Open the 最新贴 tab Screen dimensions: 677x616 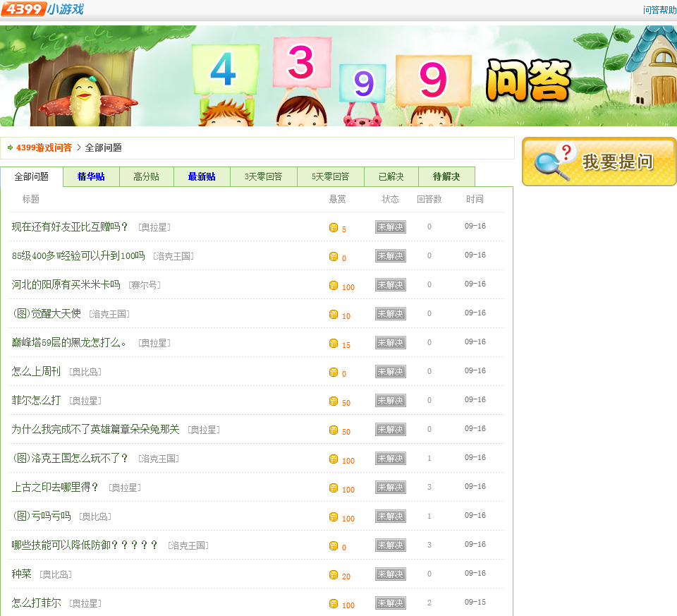[202, 176]
